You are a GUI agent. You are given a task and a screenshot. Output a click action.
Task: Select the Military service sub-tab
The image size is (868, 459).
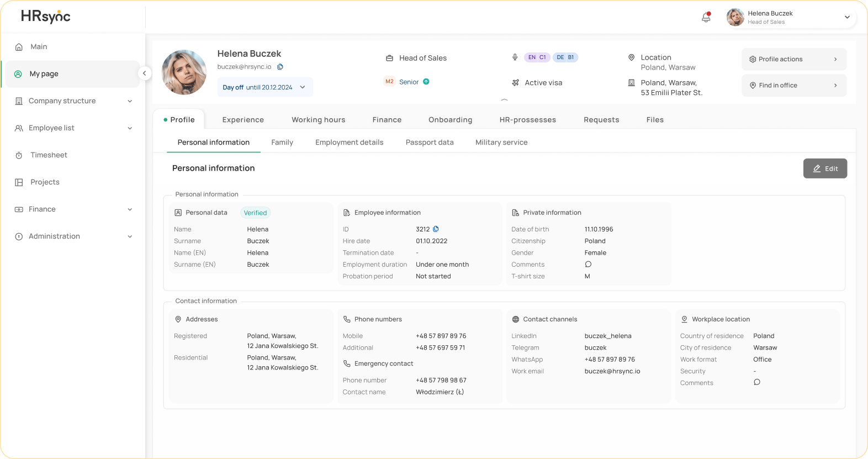coord(501,143)
